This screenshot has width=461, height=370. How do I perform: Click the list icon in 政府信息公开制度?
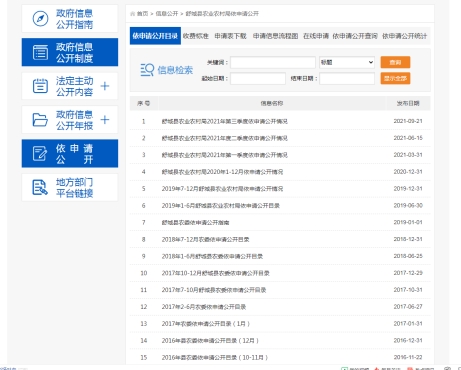point(40,52)
